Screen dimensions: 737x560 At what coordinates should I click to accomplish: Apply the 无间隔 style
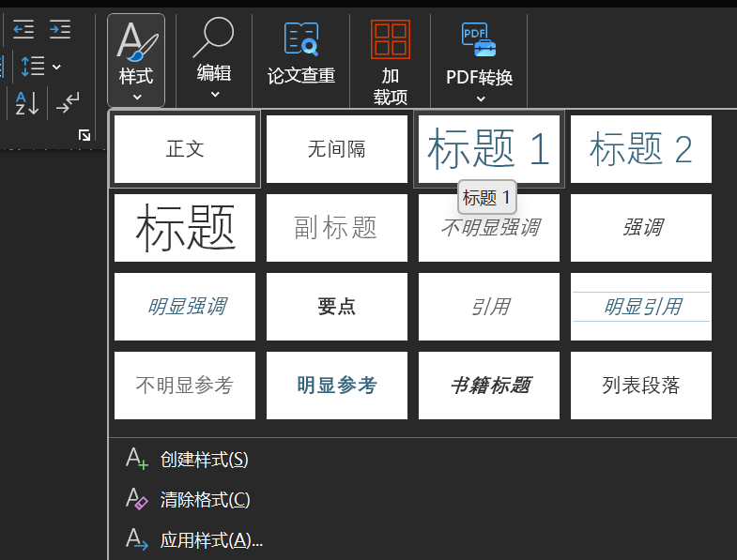click(337, 149)
